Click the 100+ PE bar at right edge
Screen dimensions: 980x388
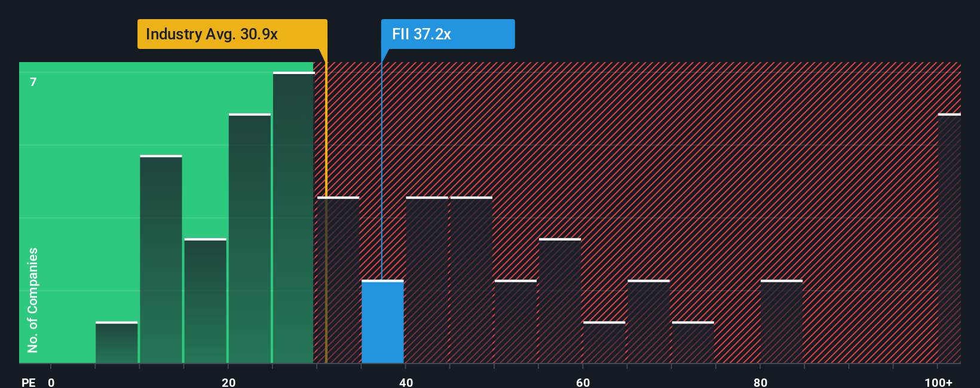pyautogui.click(x=950, y=238)
